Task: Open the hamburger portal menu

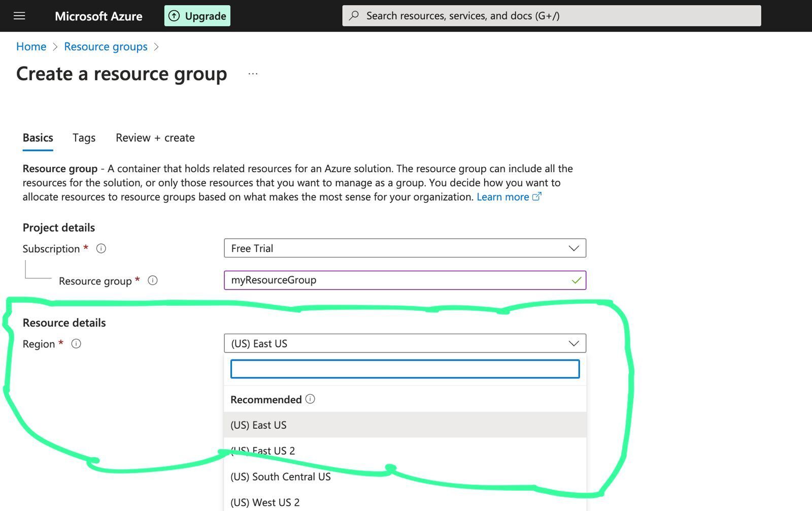Action: [x=19, y=16]
